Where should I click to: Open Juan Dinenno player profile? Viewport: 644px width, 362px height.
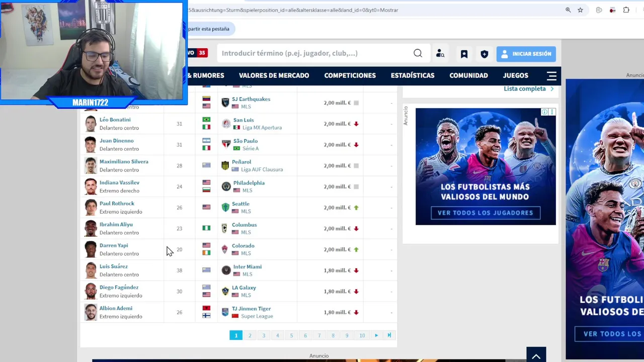[x=117, y=141]
